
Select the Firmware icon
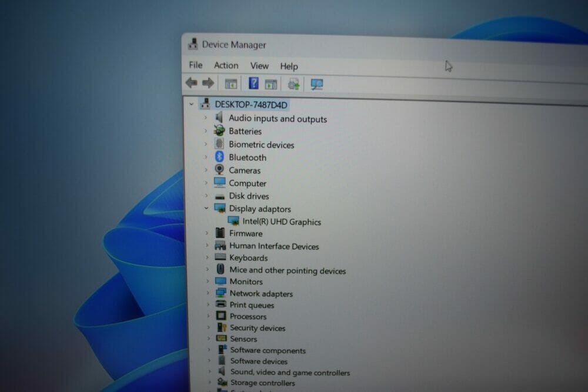coord(220,233)
